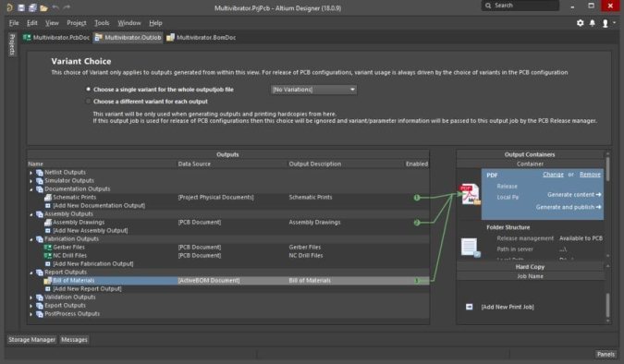Click the Add New Documentation Output plus icon

click(48, 206)
